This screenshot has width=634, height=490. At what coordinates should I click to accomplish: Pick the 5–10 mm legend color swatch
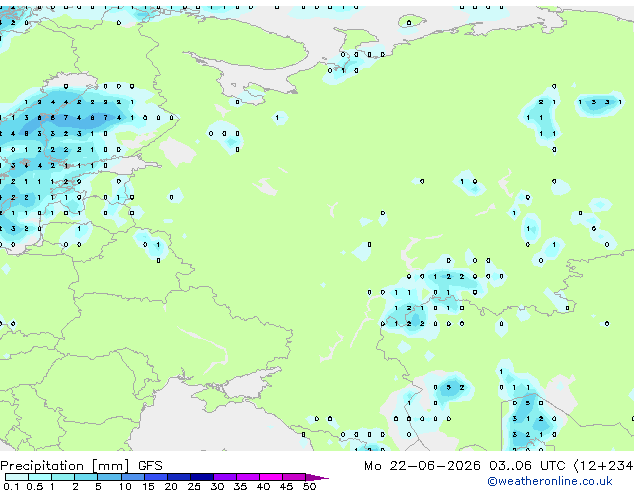[109, 477]
